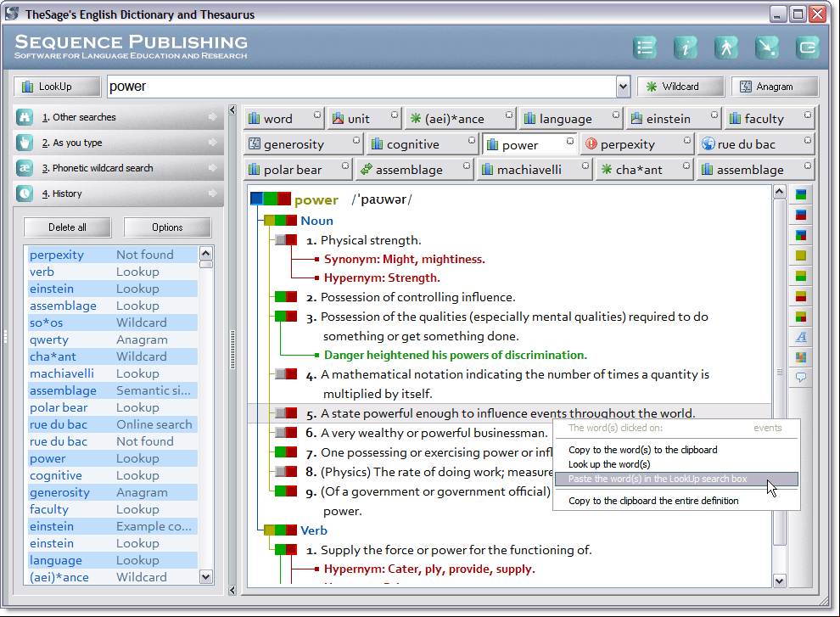Click the arrow pointer icon in header
This screenshot has width=840, height=617.
point(767,48)
